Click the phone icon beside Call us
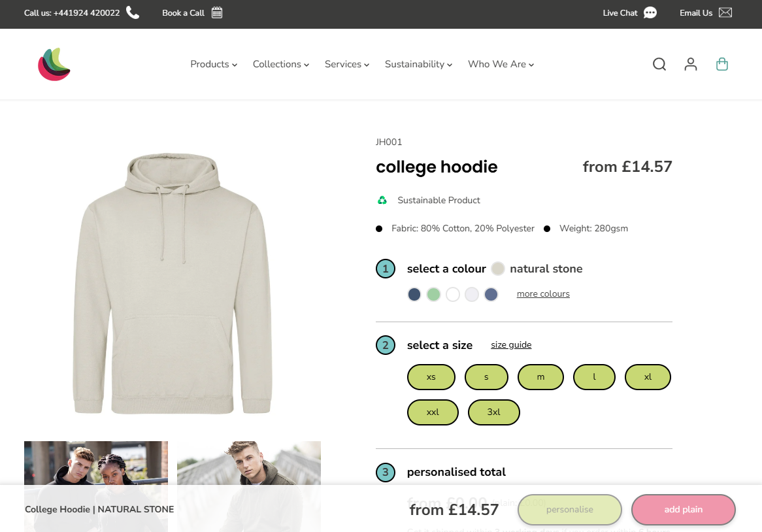 click(133, 12)
